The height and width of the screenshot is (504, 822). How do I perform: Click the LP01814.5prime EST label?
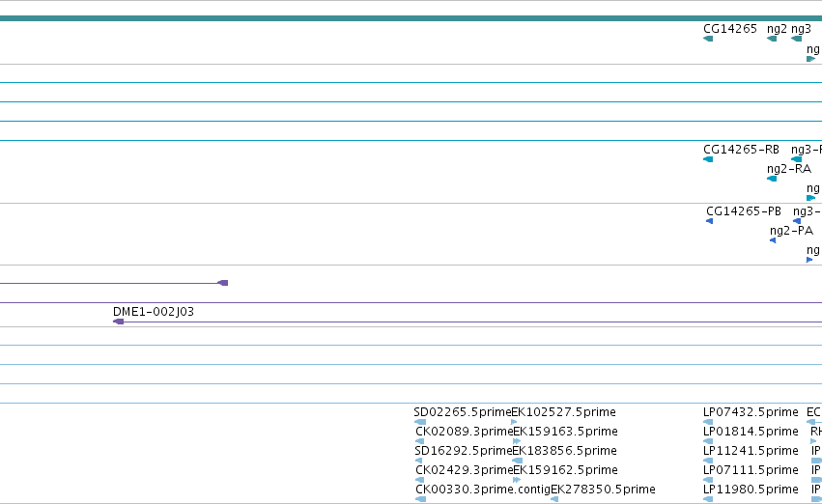[x=751, y=432]
